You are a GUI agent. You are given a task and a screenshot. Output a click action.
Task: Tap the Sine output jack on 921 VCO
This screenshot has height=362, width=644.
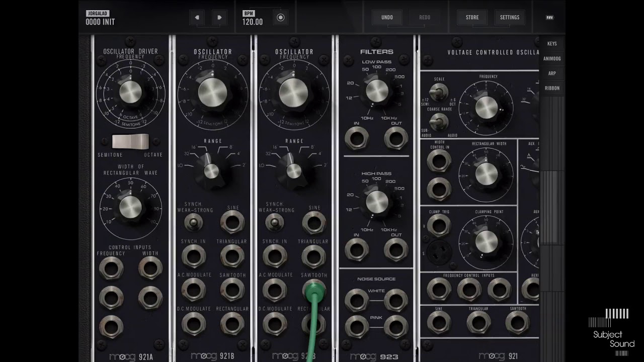tap(439, 322)
